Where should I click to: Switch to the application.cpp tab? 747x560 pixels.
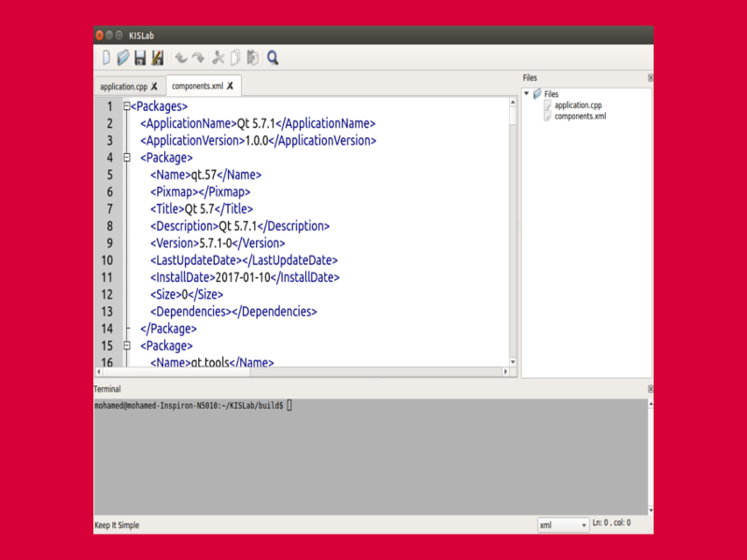click(123, 86)
